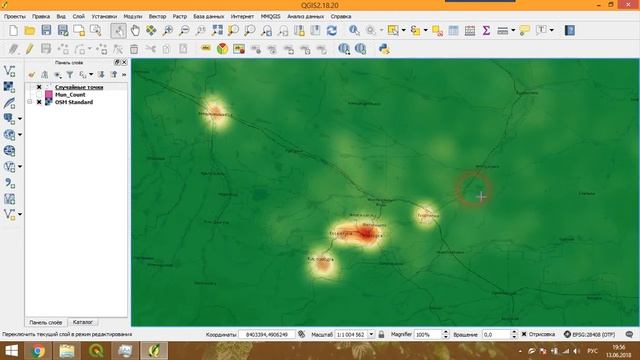Click the Add Raster Layer icon
This screenshot has height=360, width=640.
9,87
